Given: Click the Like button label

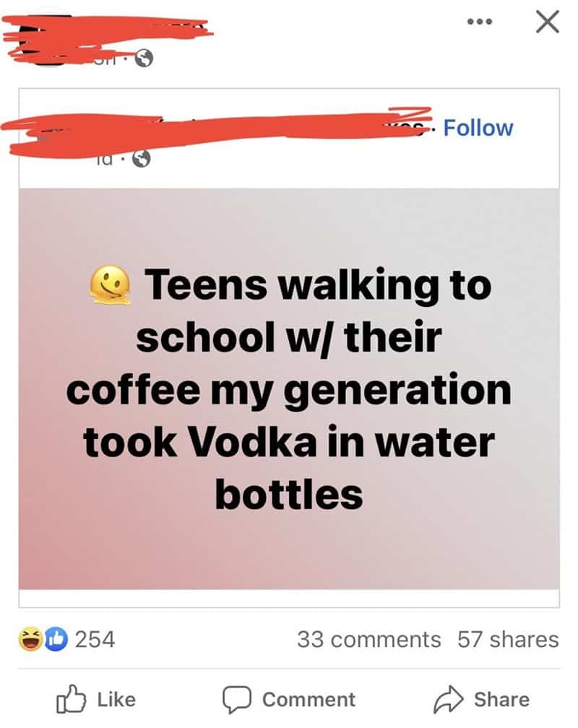Looking at the screenshot, I should 116,700.
